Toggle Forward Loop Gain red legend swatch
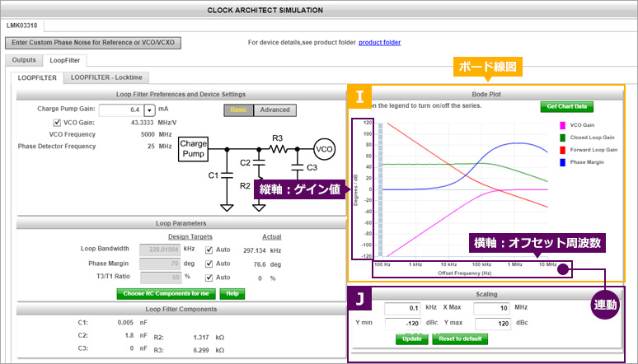Screen dimensions: 638x364 tap(563, 150)
